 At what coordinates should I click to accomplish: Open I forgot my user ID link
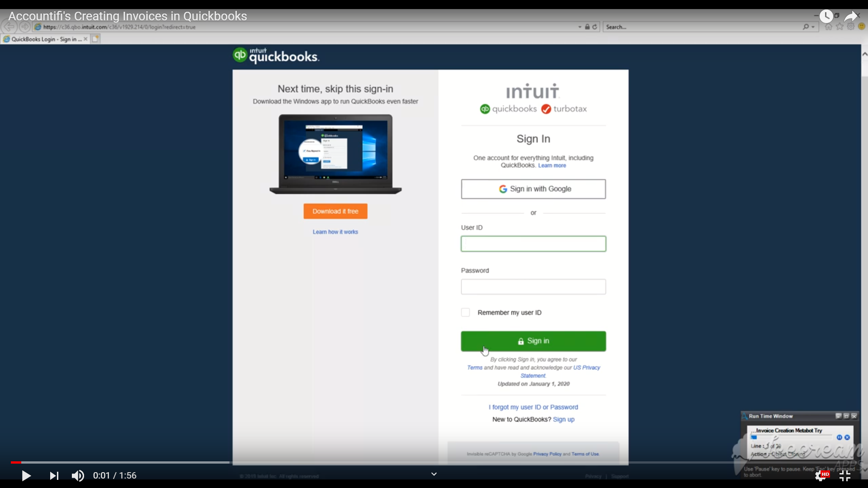[x=533, y=407]
